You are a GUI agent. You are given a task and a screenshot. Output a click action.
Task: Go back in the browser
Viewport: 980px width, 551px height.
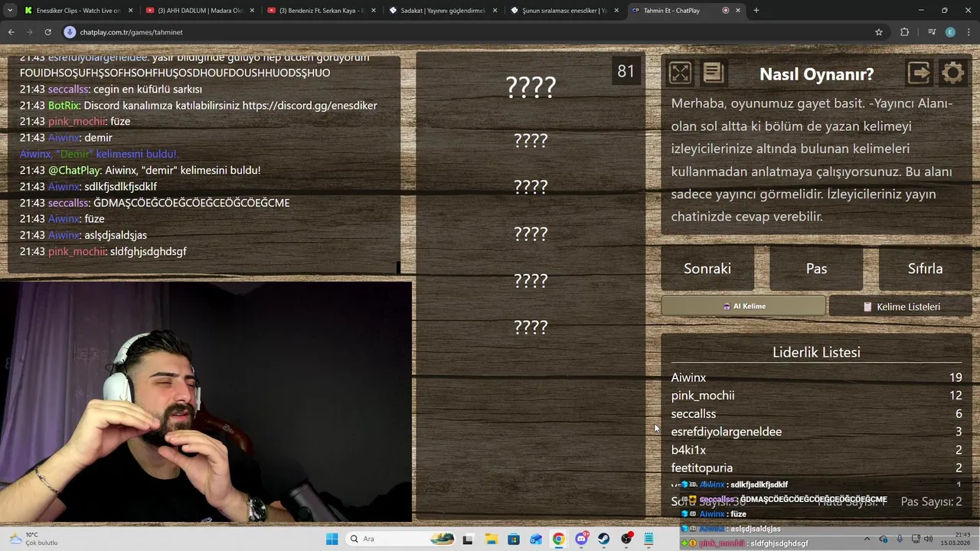(11, 32)
